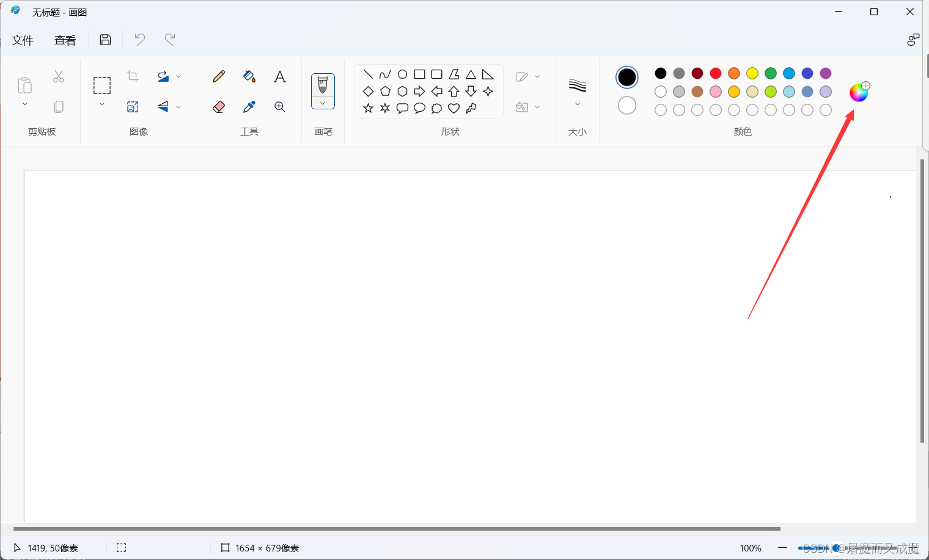
Task: Click the Flip image icon
Action: tap(163, 107)
